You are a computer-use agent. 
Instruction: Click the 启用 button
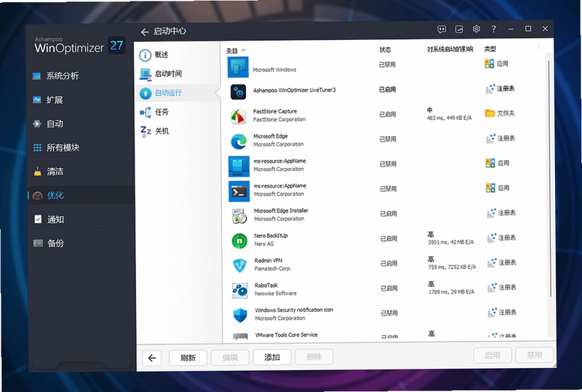pyautogui.click(x=493, y=355)
